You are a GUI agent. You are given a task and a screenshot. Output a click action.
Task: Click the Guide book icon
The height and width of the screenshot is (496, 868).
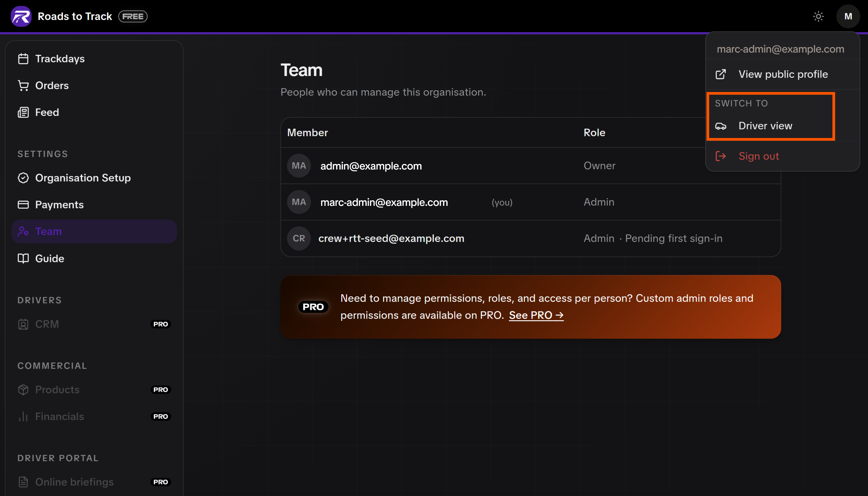coord(23,259)
